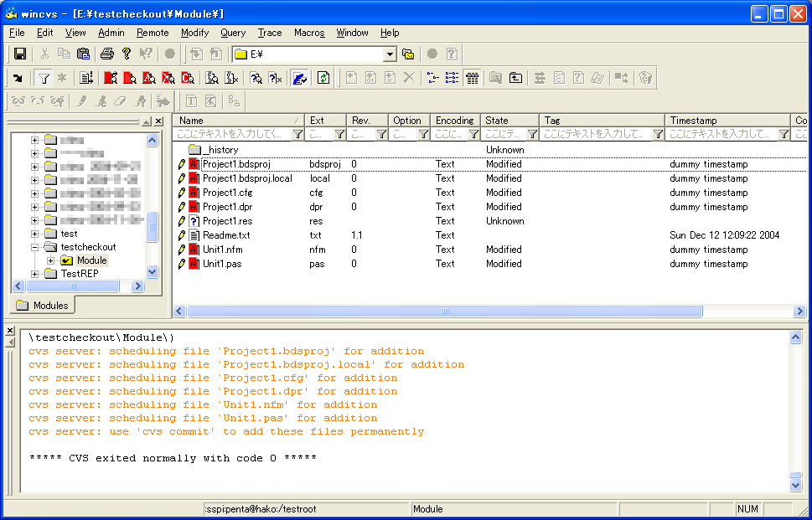Click the Save floppy disk icon
Image resolution: width=812 pixels, height=520 pixels.
click(20, 54)
